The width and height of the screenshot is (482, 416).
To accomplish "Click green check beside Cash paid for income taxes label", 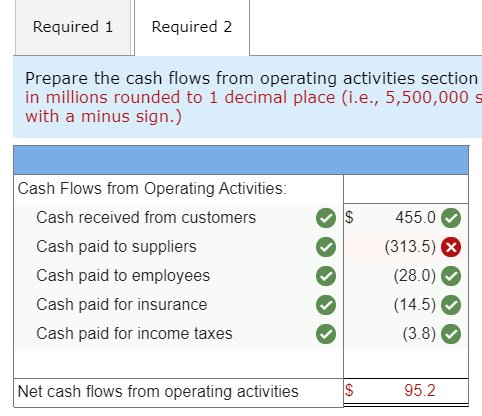I will tap(326, 334).
